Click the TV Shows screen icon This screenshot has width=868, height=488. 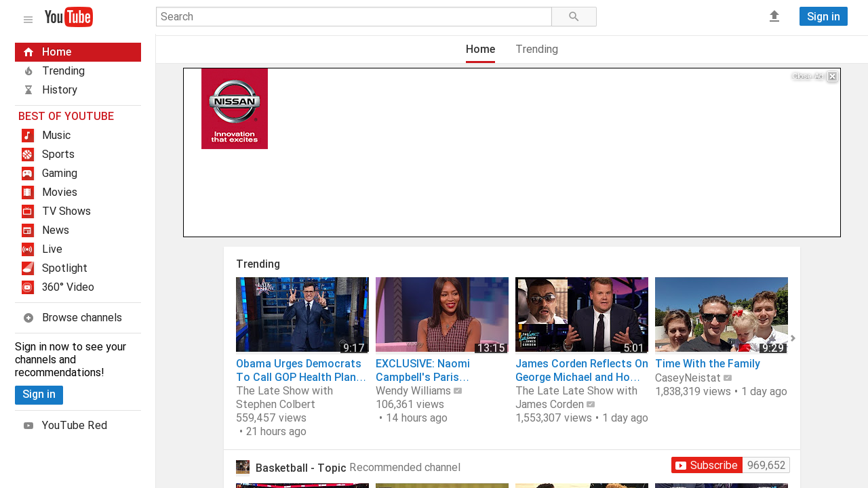click(x=28, y=211)
